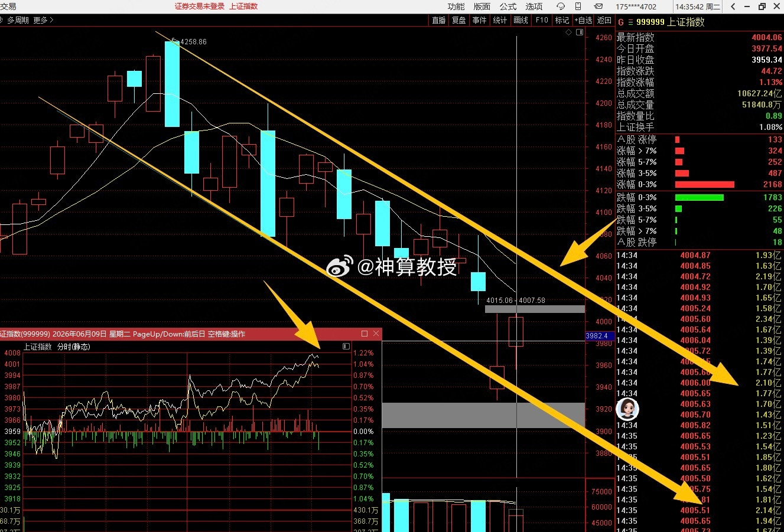The height and width of the screenshot is (532, 784).
Task: Click the 4015.06 - 4007.58 gap label
Action: 515,301
